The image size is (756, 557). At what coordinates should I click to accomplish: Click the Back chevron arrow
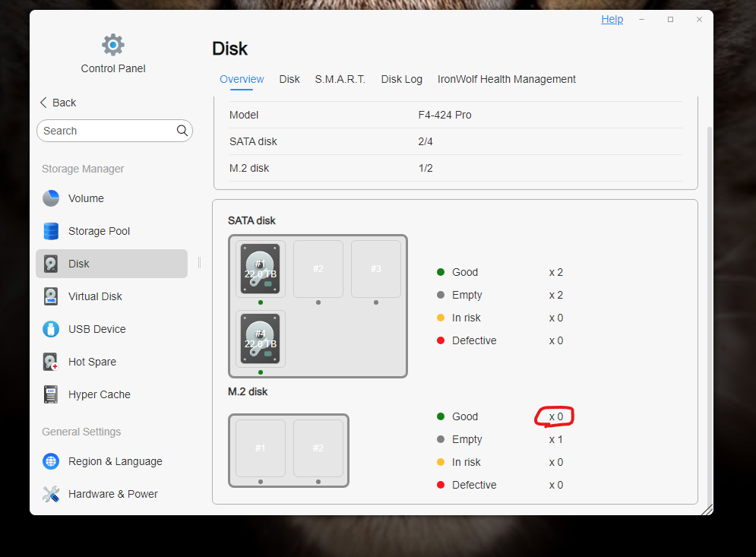[43, 103]
